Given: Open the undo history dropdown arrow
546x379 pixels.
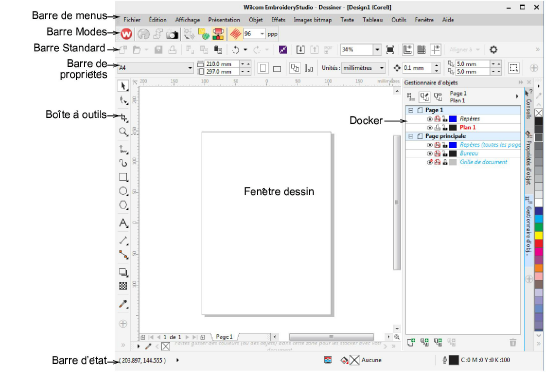Looking at the screenshot, I should point(245,50).
